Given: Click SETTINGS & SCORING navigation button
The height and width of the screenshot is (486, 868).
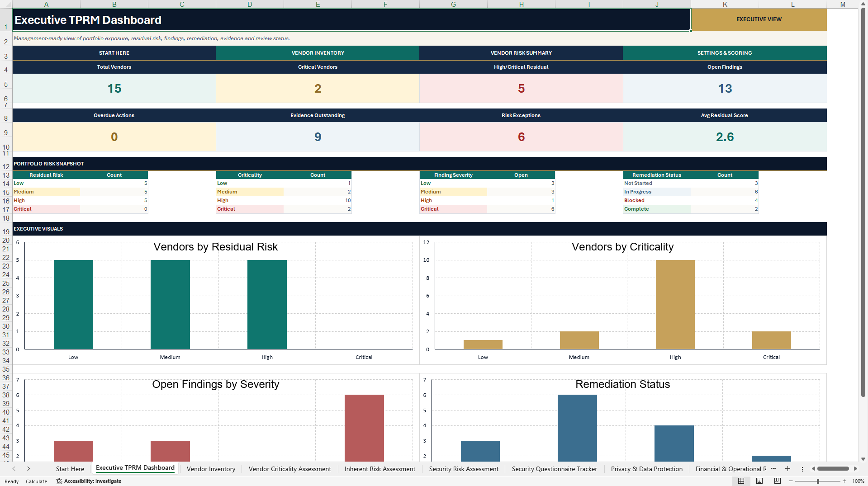Looking at the screenshot, I should point(725,53).
